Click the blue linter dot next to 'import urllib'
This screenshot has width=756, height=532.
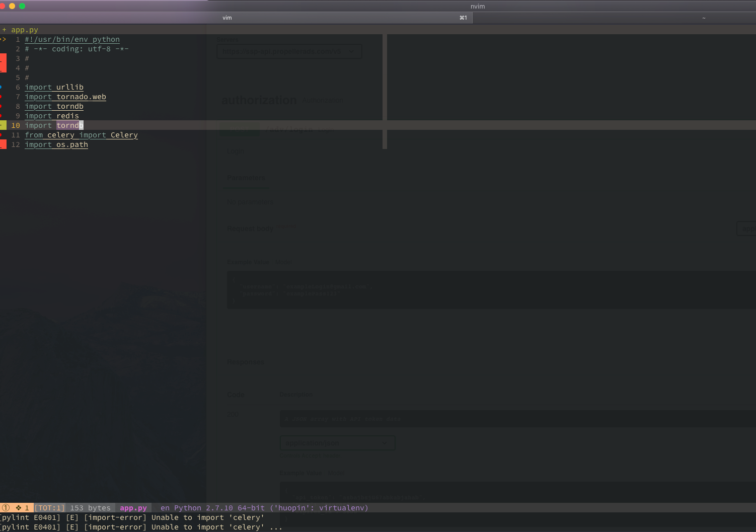point(2,87)
